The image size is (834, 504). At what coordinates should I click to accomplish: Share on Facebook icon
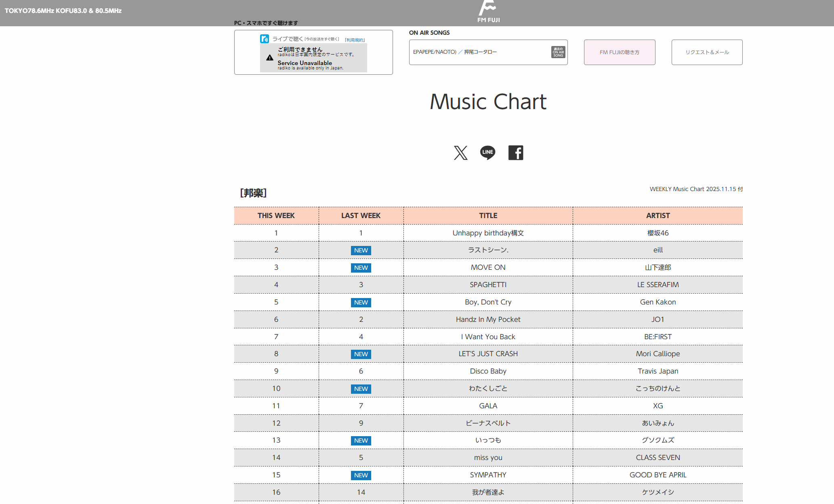515,153
